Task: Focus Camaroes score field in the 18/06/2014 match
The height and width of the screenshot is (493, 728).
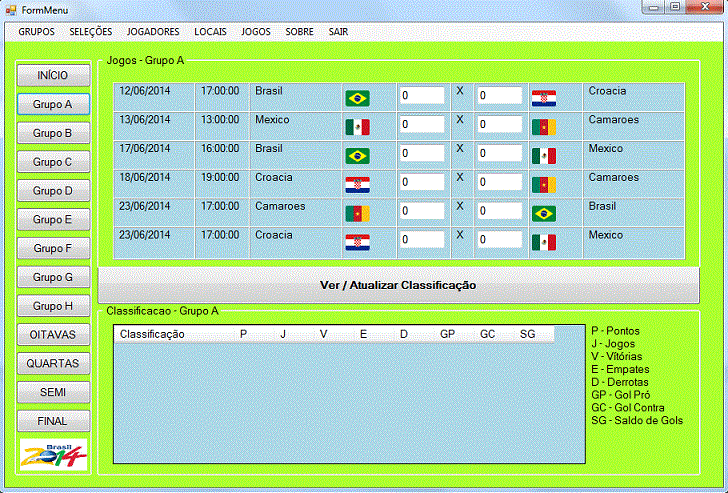Action: tap(499, 183)
